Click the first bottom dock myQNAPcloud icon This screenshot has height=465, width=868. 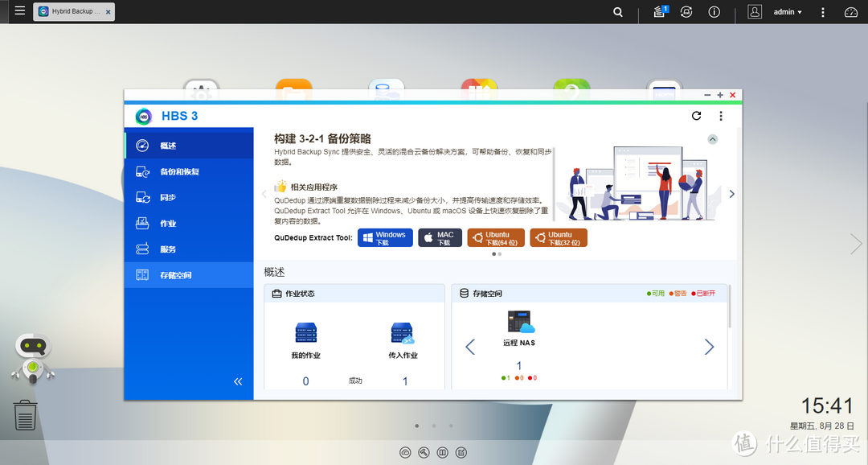point(405,453)
